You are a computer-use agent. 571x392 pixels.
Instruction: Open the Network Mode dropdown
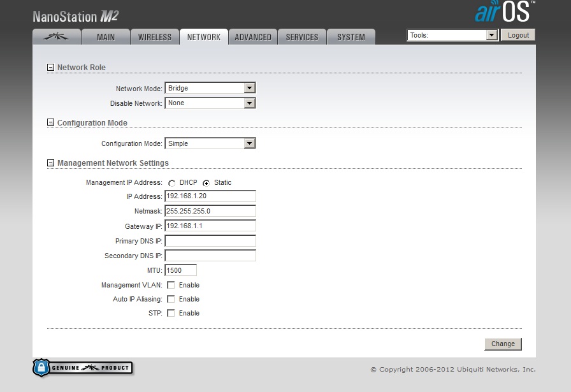click(x=210, y=88)
